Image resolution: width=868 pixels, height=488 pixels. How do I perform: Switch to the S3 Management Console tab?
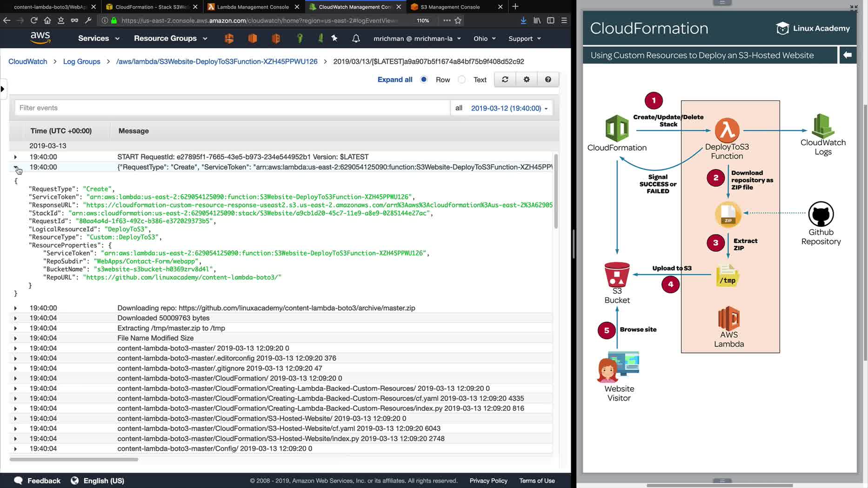click(450, 7)
